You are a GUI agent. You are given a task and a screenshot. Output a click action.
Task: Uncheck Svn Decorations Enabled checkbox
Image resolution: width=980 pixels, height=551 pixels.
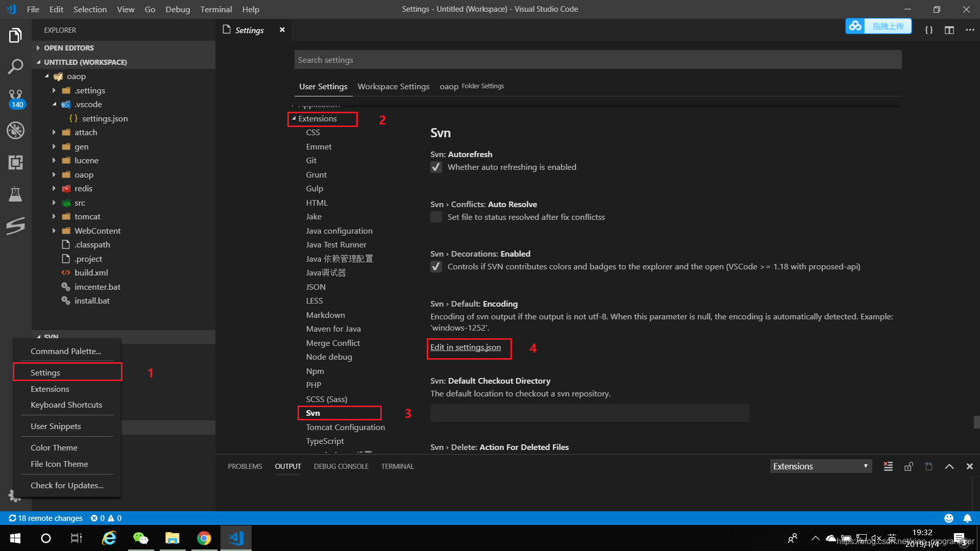tap(436, 267)
